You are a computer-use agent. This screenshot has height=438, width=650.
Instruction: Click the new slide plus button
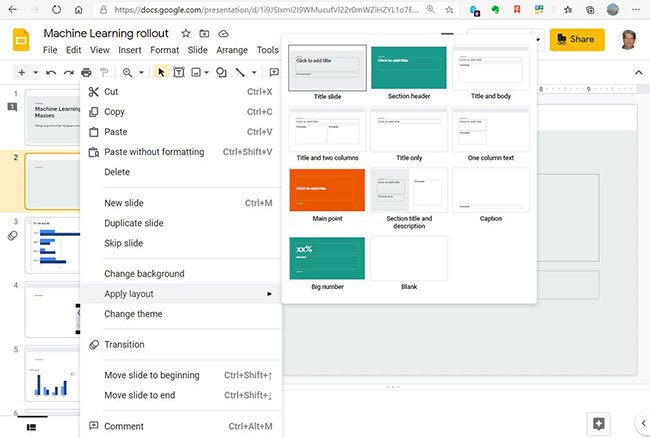tap(22, 73)
